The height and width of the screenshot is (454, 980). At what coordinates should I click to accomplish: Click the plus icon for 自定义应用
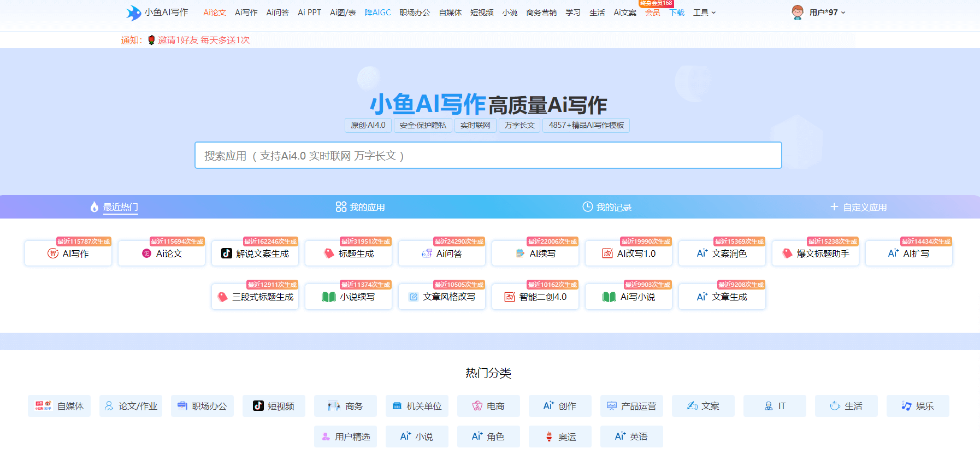(834, 207)
